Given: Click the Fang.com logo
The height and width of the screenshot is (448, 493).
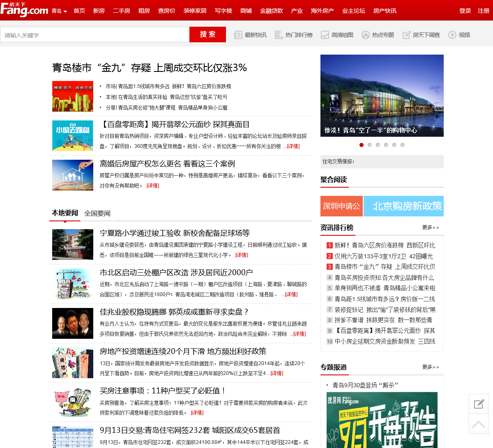Looking at the screenshot, I should tap(24, 10).
